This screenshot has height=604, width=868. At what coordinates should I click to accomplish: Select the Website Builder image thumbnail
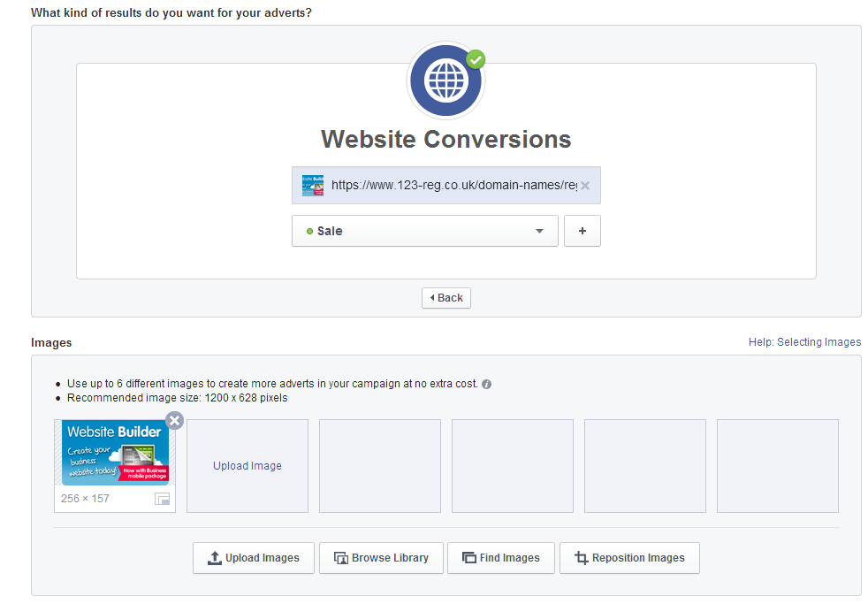(115, 453)
